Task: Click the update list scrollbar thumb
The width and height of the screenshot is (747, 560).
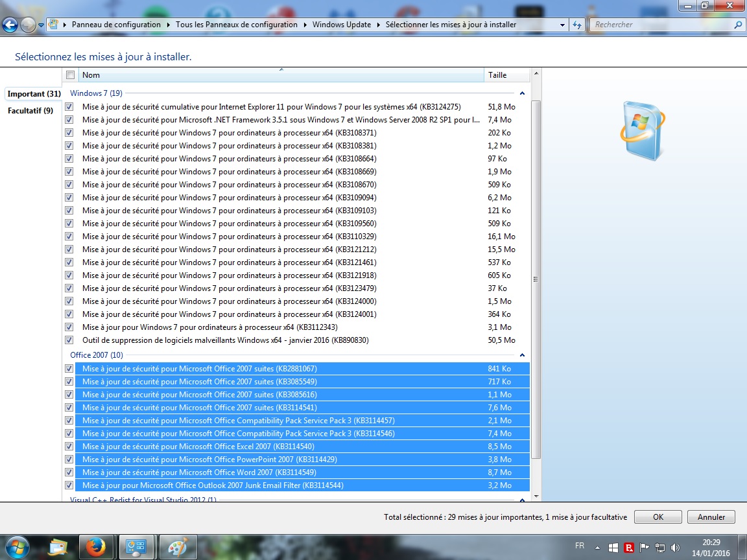Action: 536,279
